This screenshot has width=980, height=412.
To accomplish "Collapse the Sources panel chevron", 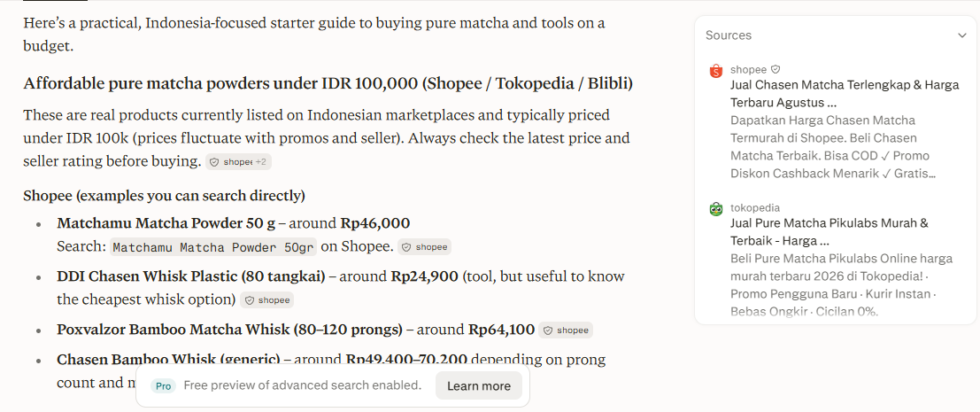I will tap(962, 35).
